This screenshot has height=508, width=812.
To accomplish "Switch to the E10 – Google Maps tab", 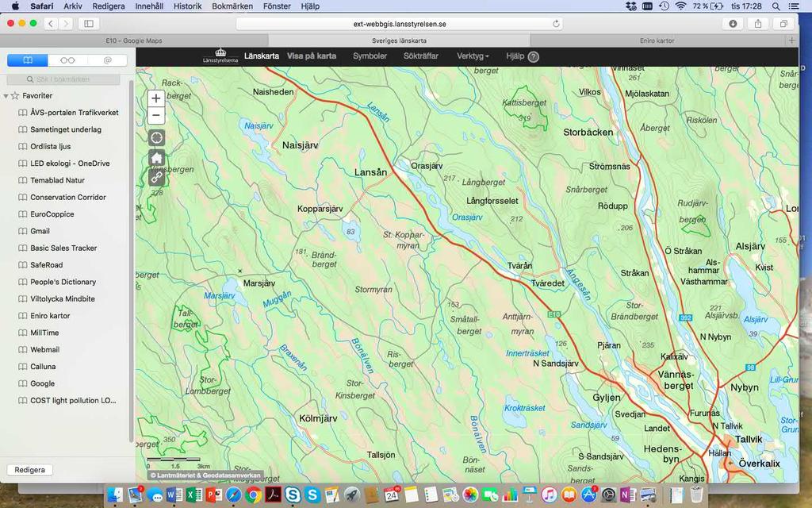I will click(x=134, y=40).
